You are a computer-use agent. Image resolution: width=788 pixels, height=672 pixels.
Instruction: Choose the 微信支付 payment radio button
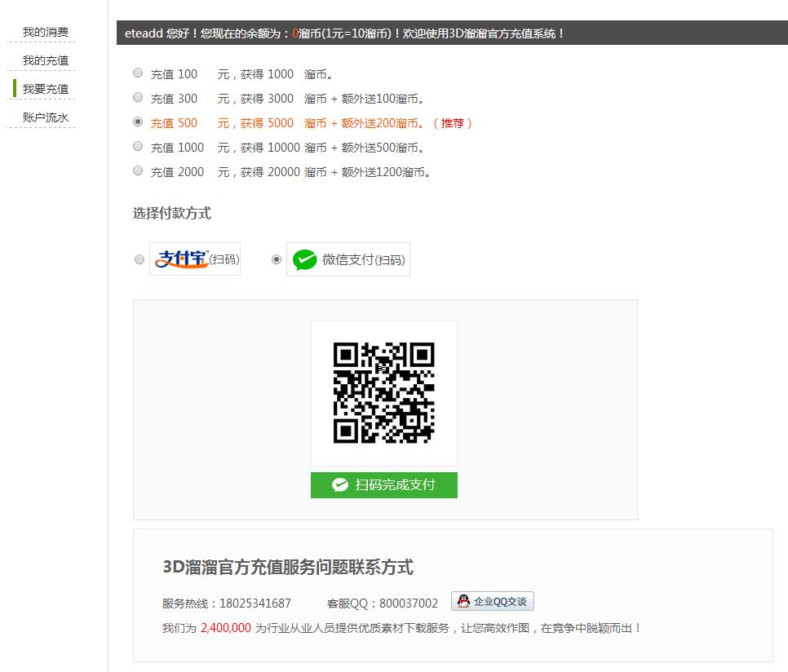276,259
